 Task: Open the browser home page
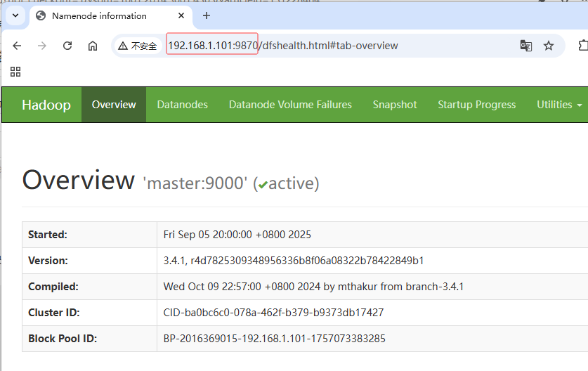(x=93, y=46)
